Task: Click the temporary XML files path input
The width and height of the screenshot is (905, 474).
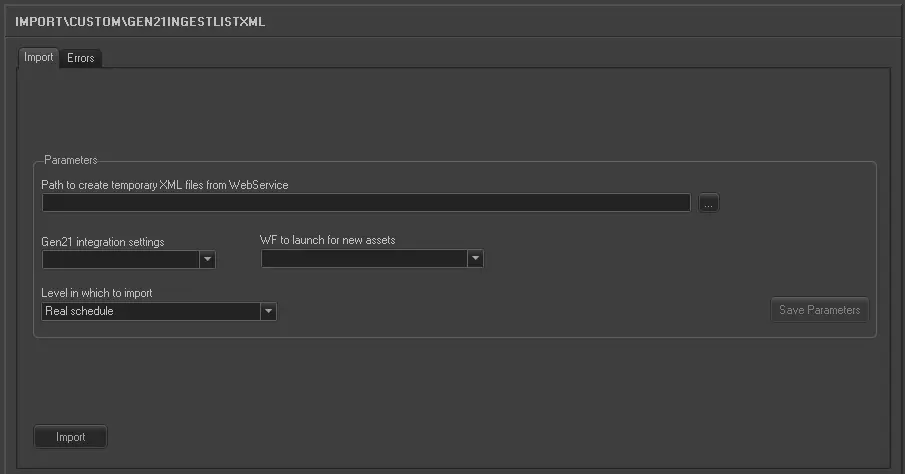Action: [x=366, y=203]
